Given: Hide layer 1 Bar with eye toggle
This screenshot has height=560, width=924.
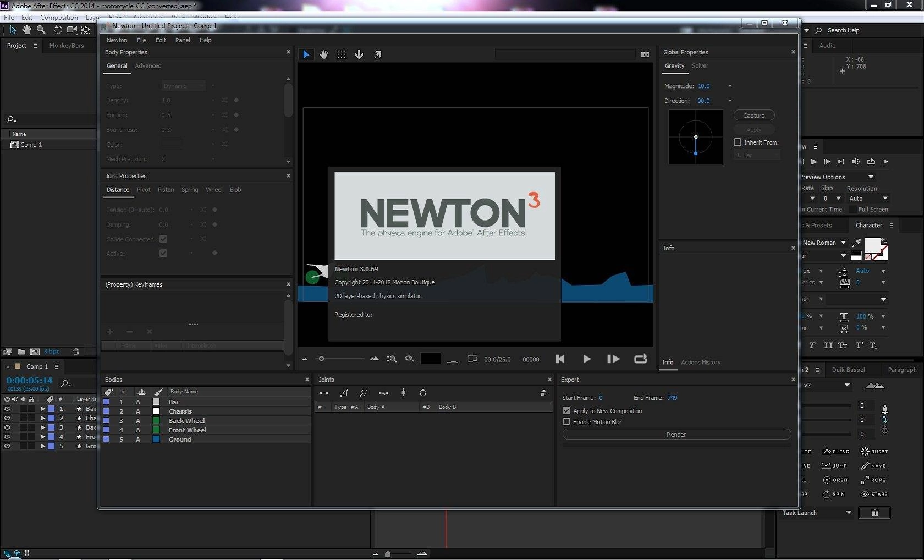Looking at the screenshot, I should 7,409.
